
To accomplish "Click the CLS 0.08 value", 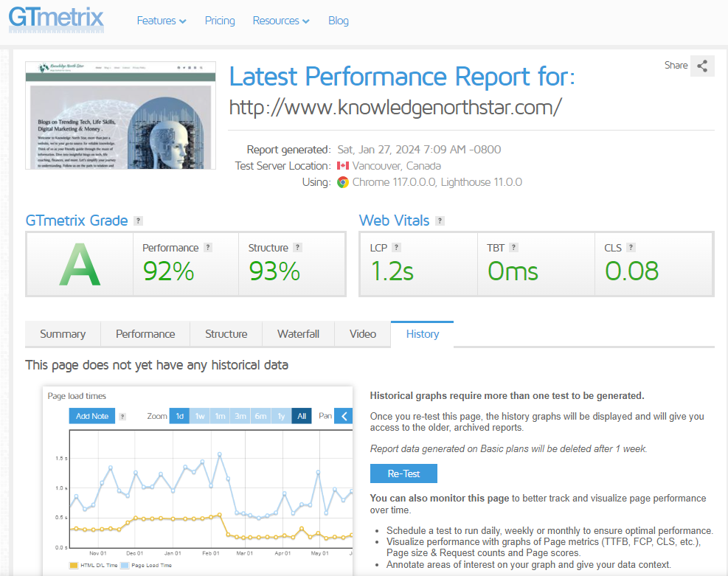I will tap(632, 271).
